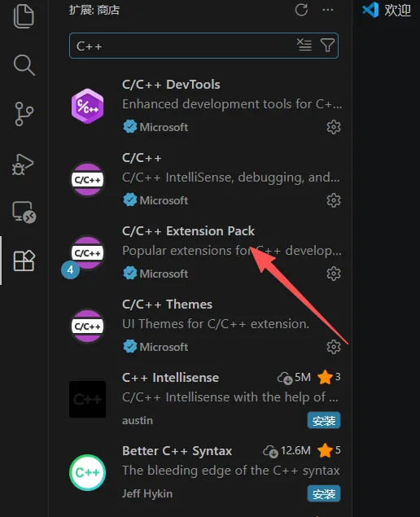Open the extensions view more actions menu
The height and width of the screenshot is (517, 420).
(x=328, y=10)
